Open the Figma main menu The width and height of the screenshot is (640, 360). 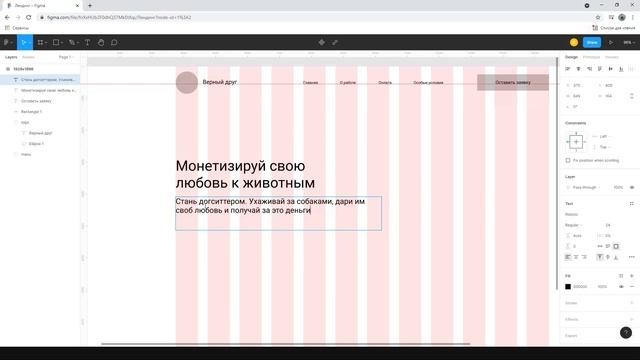click(x=7, y=42)
